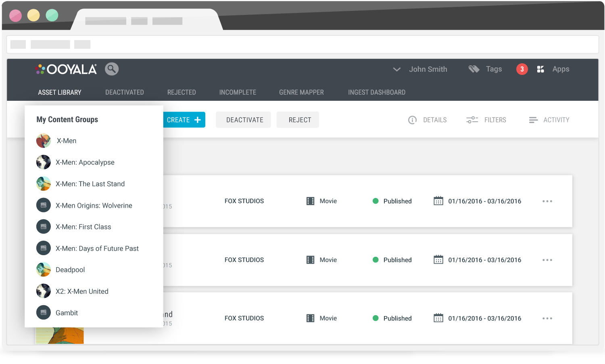The height and width of the screenshot is (364, 605).
Task: Click the Ooyala logo
Action: click(66, 69)
